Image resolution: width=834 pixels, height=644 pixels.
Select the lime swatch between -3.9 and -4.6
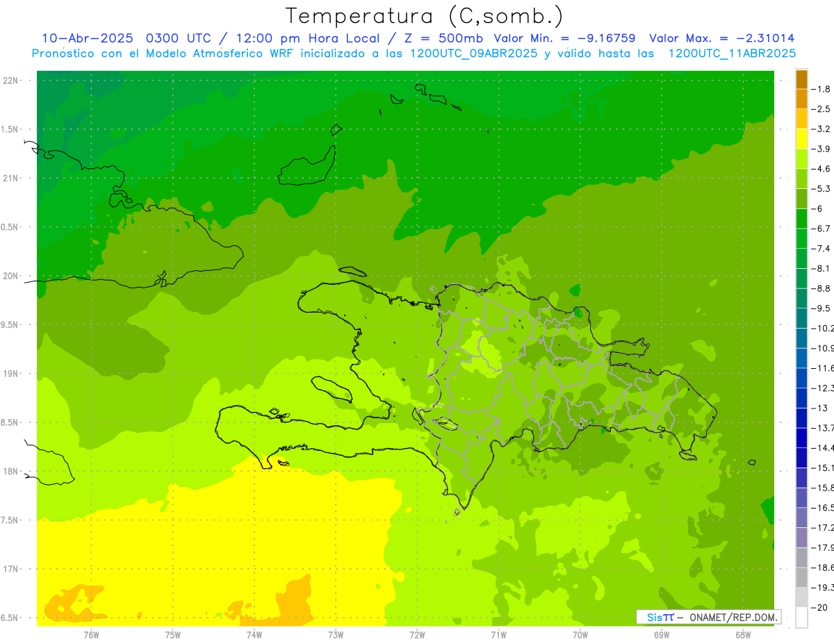(801, 159)
